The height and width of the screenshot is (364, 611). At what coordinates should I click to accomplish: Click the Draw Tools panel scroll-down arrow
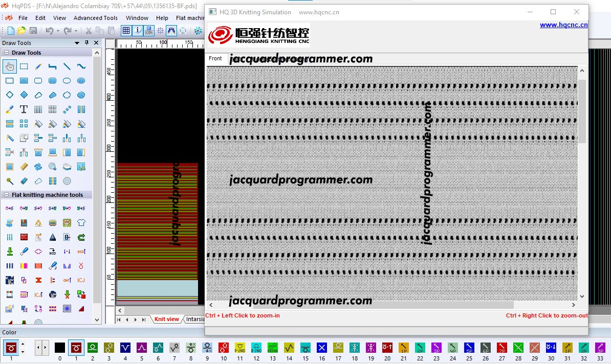tap(97, 320)
